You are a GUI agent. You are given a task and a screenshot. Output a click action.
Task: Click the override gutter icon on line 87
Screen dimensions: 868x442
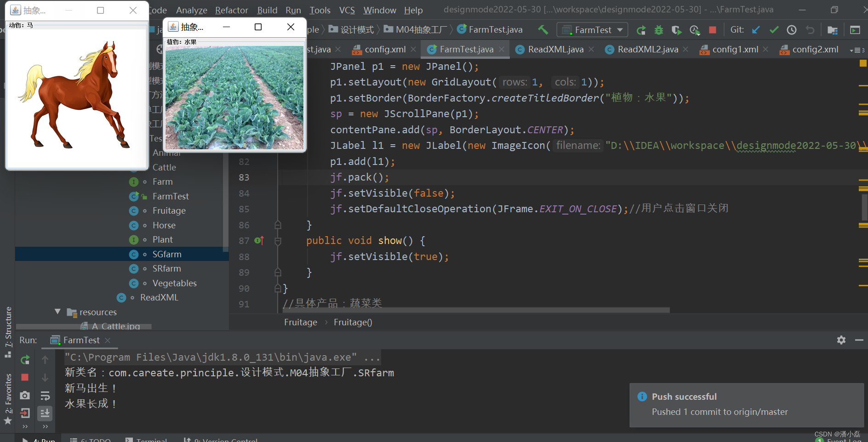[x=259, y=241]
